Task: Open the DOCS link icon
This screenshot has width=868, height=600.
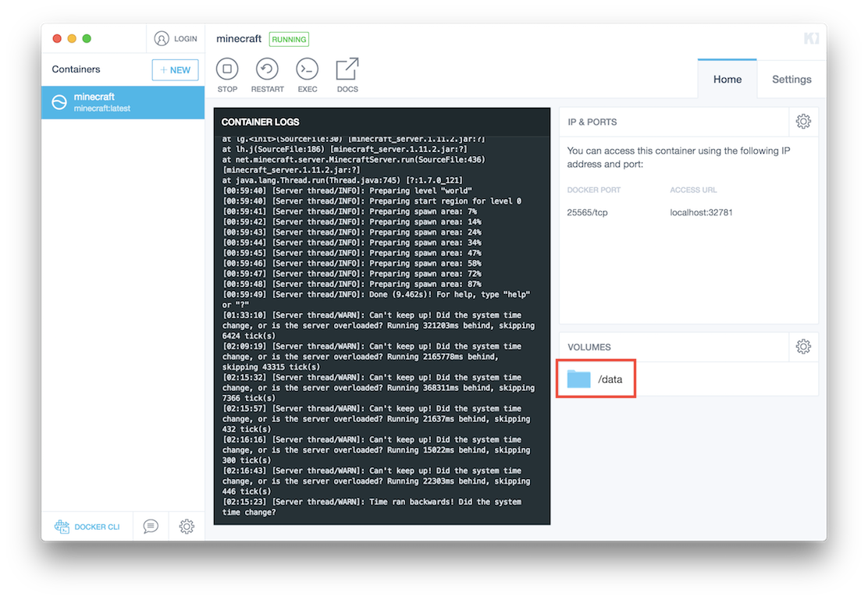Action: 347,69
